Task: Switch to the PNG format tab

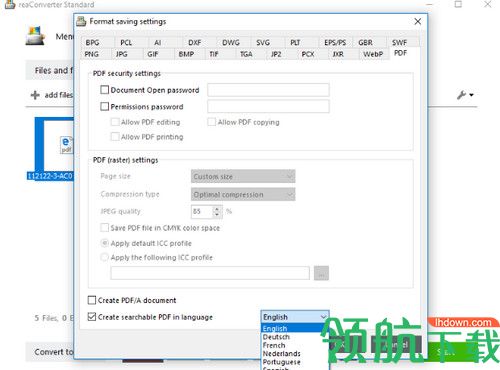Action: point(92,54)
